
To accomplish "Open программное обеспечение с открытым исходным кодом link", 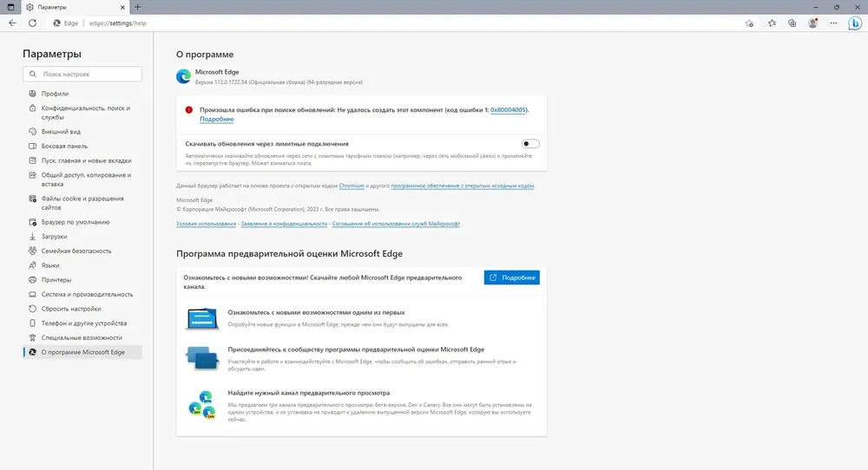I will click(463, 186).
